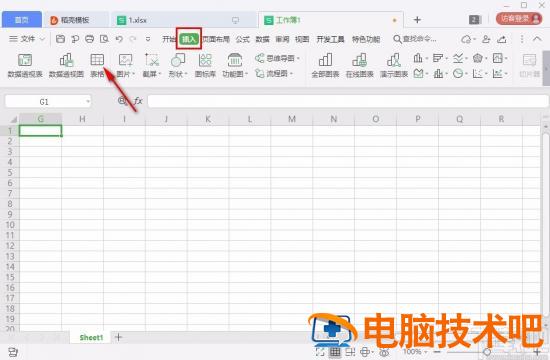The image size is (550, 360).
Task: Expand the reading mode dropdown in status bar
Action: point(372,352)
